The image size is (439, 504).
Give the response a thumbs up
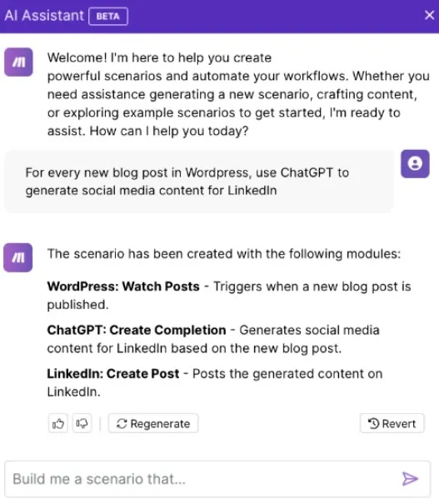coord(58,423)
